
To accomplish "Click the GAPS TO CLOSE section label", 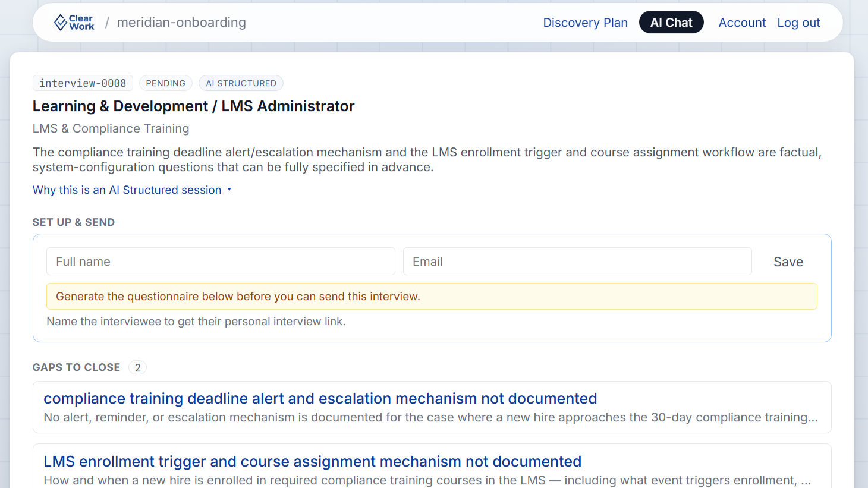I will tap(77, 367).
